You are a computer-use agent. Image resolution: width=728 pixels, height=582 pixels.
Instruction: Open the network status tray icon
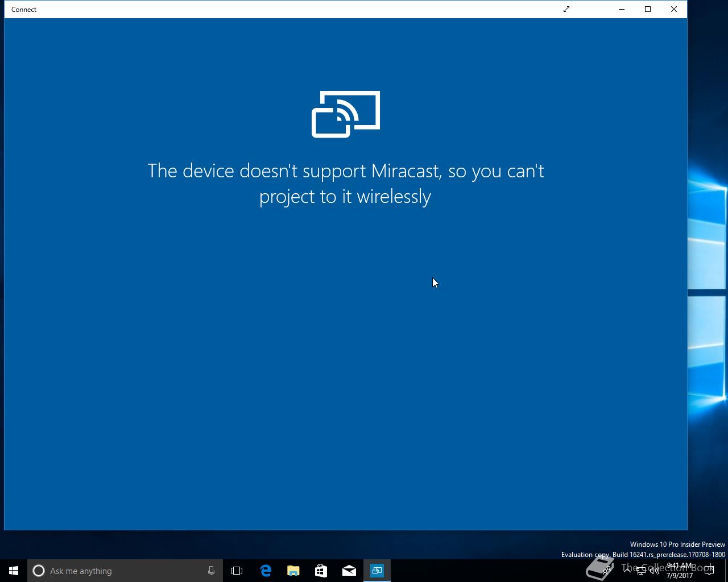(x=641, y=571)
